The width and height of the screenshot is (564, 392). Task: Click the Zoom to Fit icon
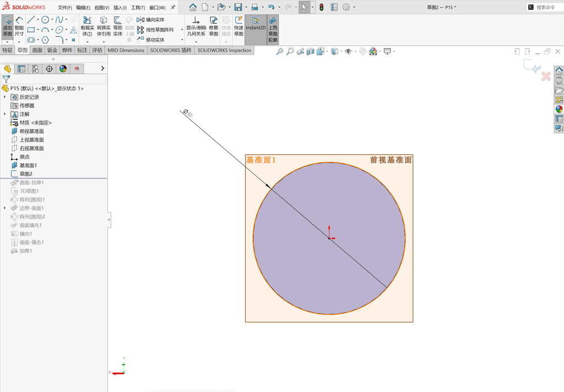tap(279, 52)
